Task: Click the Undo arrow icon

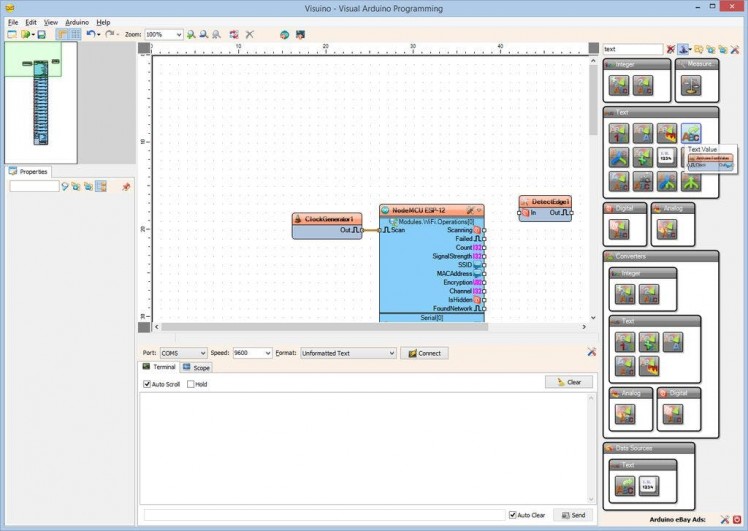Action: point(90,34)
